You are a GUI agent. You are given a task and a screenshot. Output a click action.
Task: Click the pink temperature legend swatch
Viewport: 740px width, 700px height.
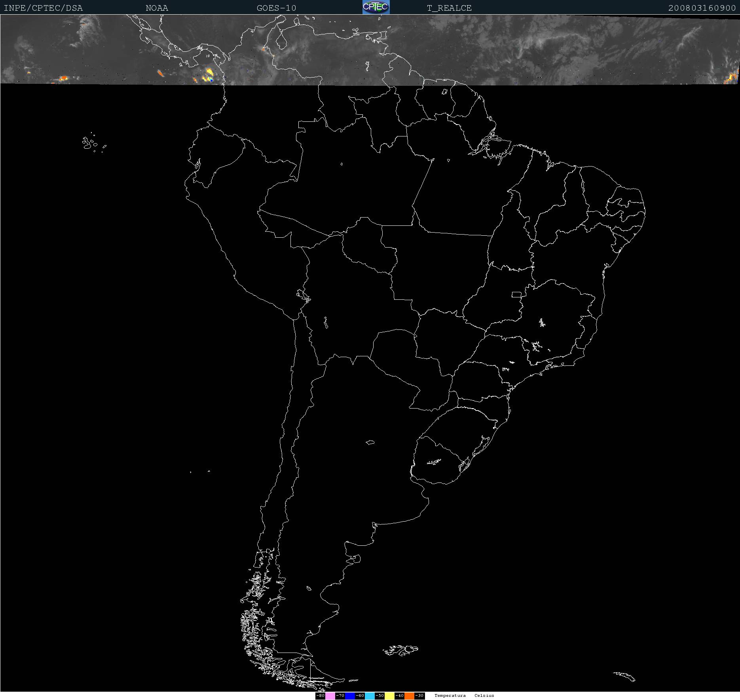[x=330, y=696]
